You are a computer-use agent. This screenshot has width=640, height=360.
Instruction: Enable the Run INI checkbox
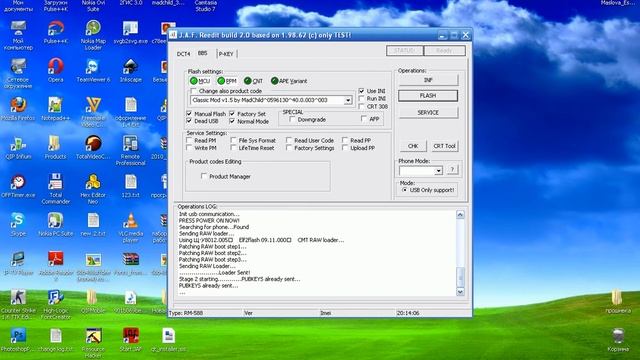point(362,98)
